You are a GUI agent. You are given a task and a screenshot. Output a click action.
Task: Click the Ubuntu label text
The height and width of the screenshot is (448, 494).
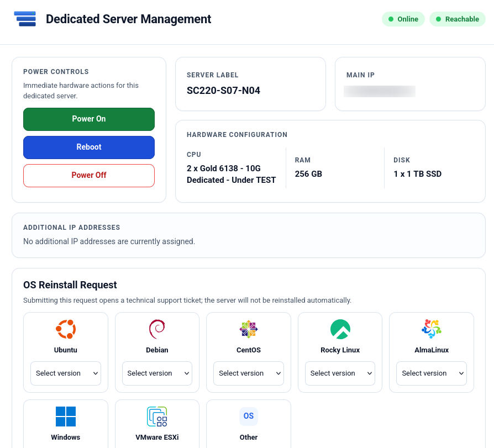pyautogui.click(x=66, y=350)
